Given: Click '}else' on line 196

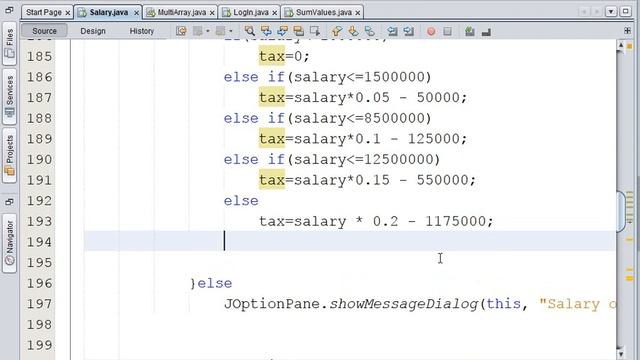Looking at the screenshot, I should [211, 283].
